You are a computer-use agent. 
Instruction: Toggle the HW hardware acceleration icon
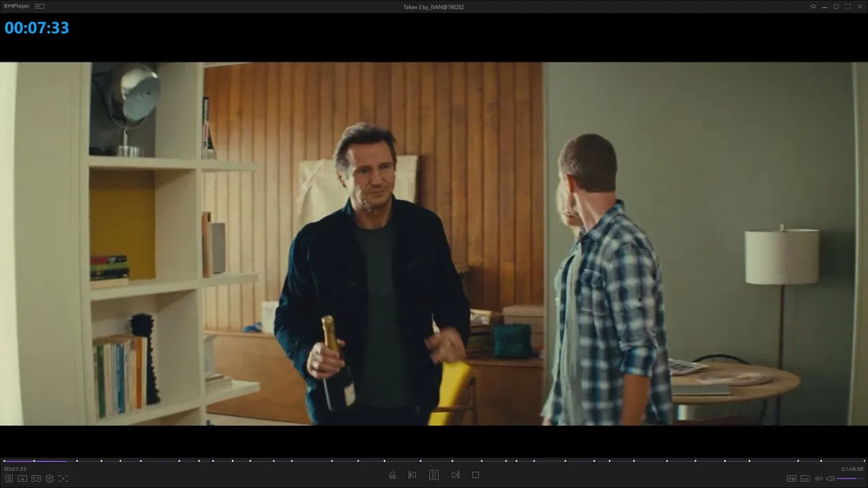pos(791,479)
